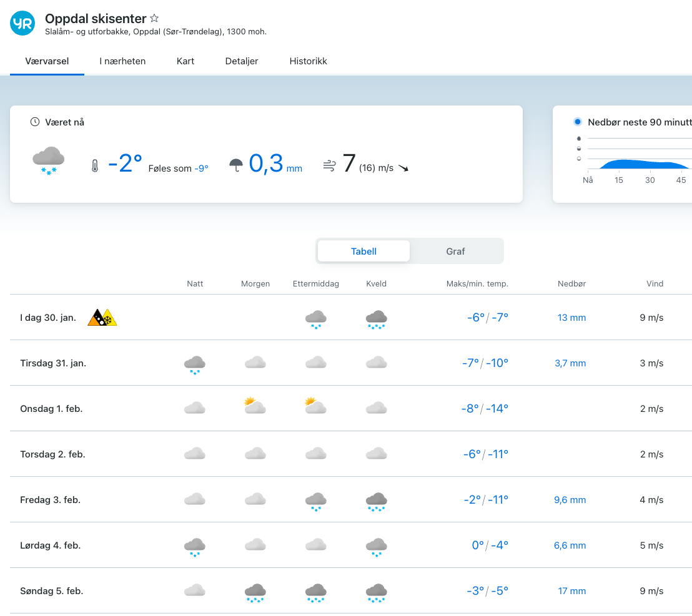The width and height of the screenshot is (692, 616).
Task: Click the YR logo icon
Action: 22,24
